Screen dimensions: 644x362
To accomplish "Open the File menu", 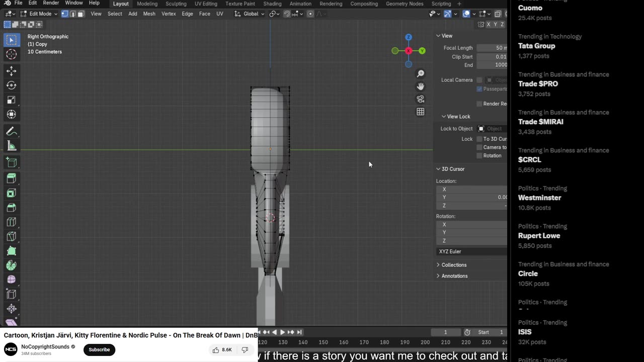I will click(x=18, y=4).
